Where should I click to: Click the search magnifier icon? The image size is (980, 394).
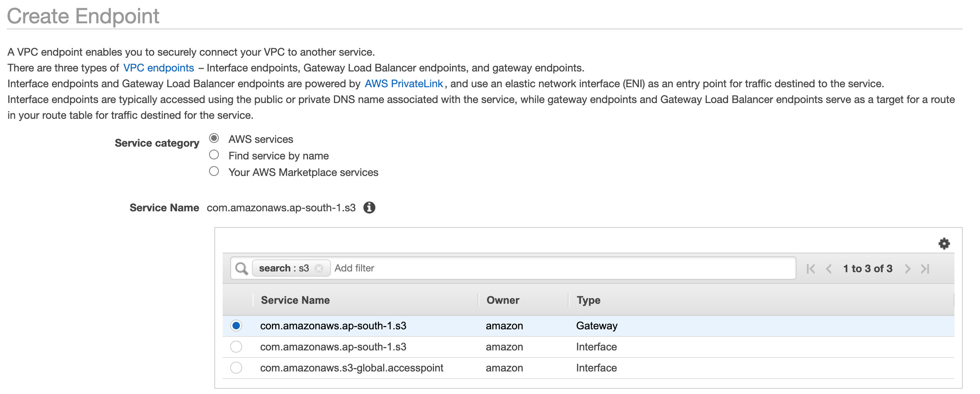(241, 268)
